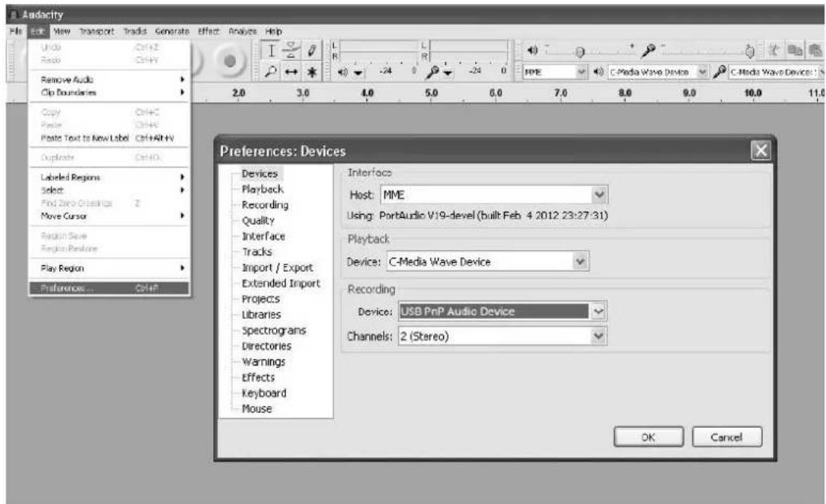Select the Time Shift arrow tool
826x504 pixels.
click(x=292, y=71)
